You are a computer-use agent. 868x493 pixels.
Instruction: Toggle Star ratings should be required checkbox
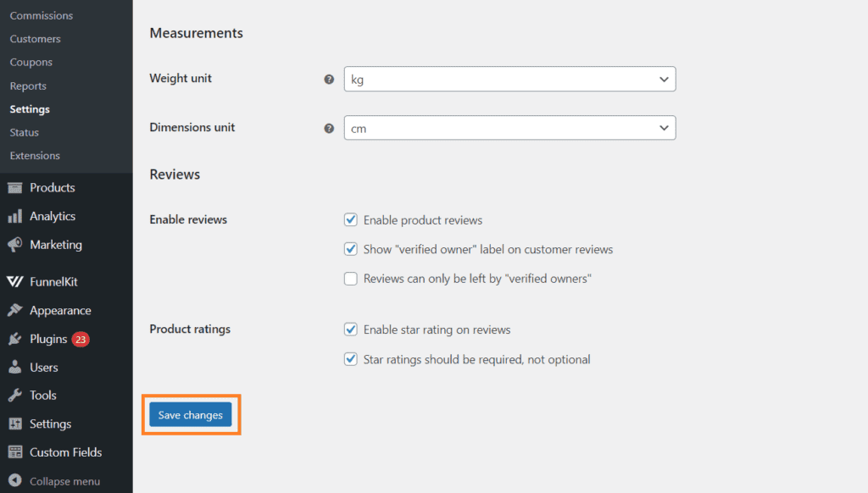350,359
